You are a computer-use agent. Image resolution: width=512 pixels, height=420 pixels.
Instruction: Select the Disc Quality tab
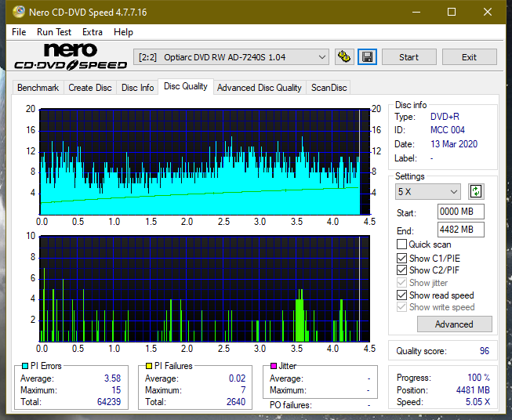click(186, 86)
